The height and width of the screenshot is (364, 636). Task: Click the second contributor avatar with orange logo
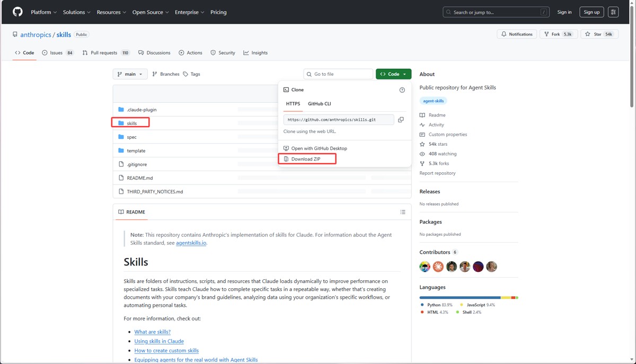[x=438, y=267]
